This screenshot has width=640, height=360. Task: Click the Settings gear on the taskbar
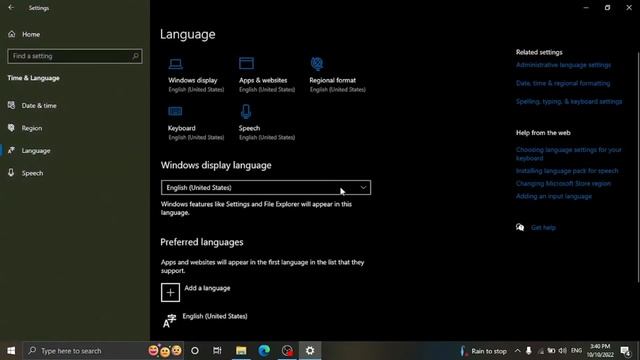tap(310, 351)
